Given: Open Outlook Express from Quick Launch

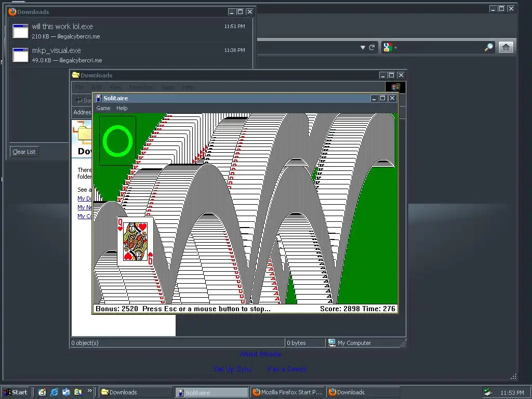Looking at the screenshot, I should point(66,392).
